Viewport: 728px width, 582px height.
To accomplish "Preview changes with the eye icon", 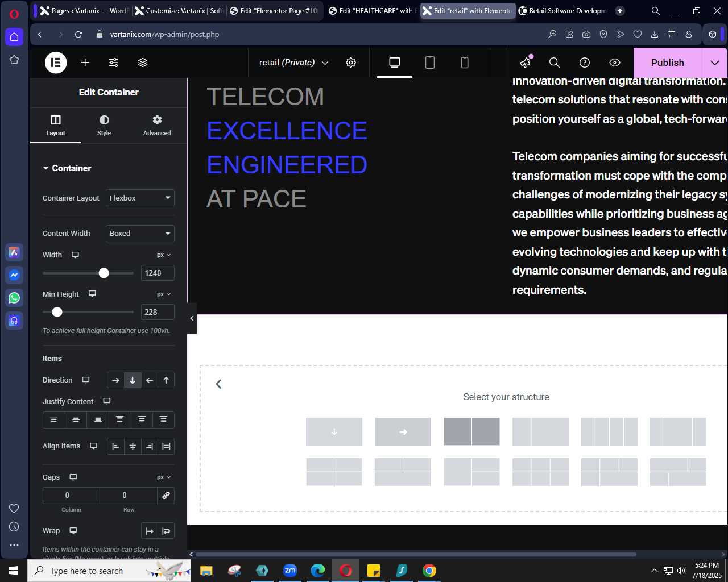I will [x=615, y=63].
